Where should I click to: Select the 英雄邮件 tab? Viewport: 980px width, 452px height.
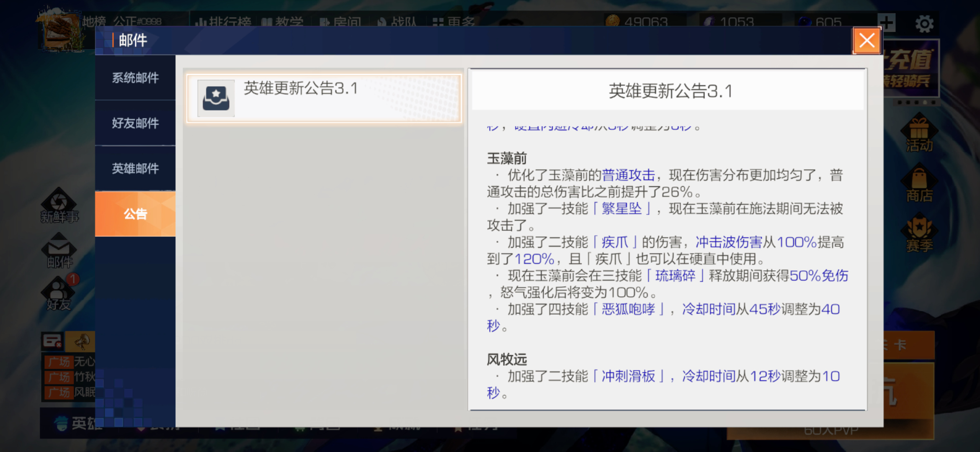click(x=135, y=168)
